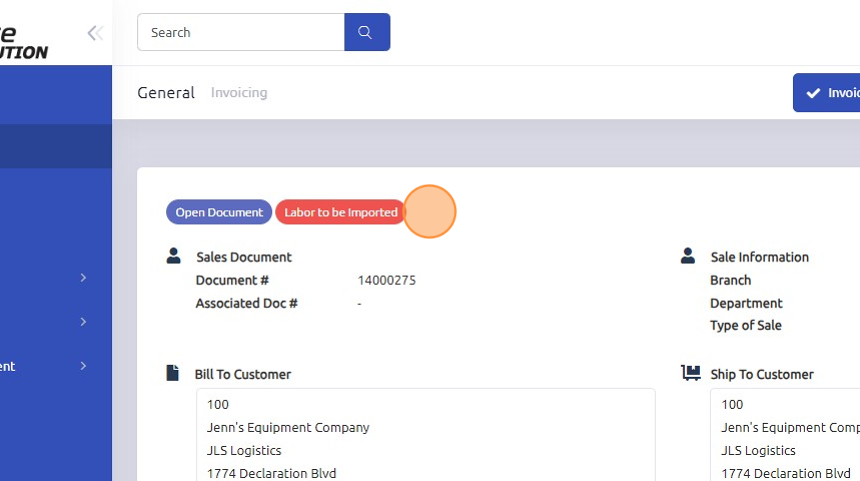Image resolution: width=860 pixels, height=481 pixels.
Task: Expand the third sidebar chevron item
Action: [x=84, y=366]
